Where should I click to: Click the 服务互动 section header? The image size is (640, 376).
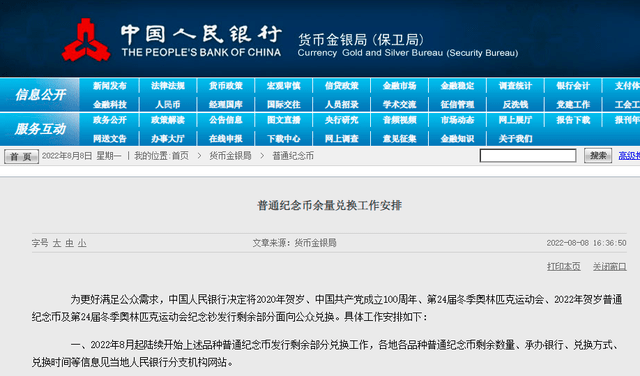40,129
